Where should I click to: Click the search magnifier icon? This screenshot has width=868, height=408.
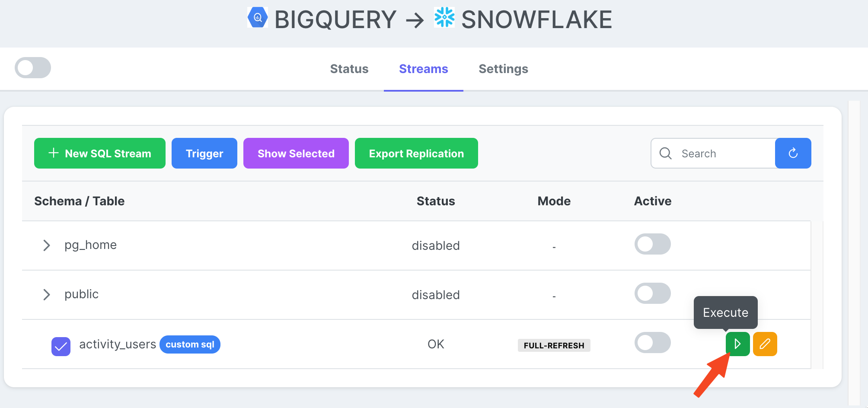pyautogui.click(x=665, y=153)
